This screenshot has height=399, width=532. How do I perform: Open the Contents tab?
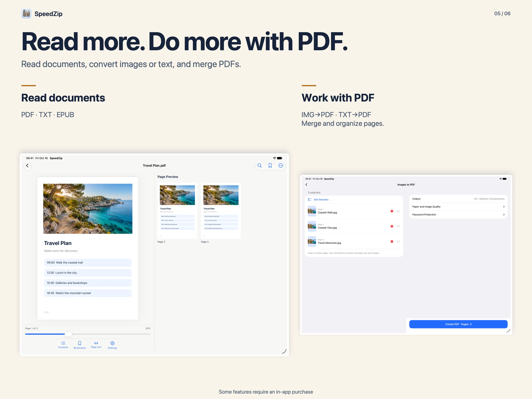(x=63, y=345)
